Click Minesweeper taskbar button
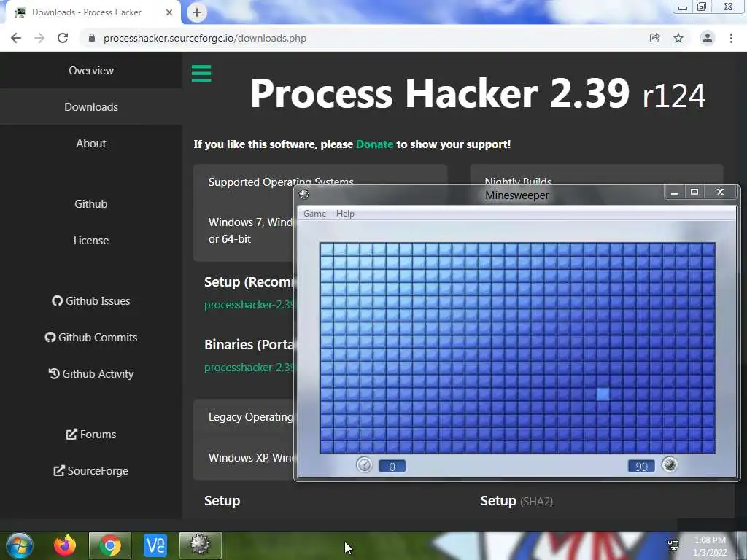 (200, 545)
